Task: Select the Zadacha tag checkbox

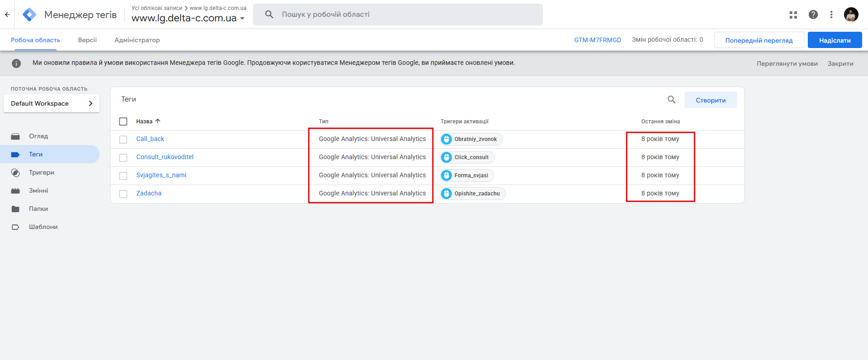Action: [x=123, y=194]
